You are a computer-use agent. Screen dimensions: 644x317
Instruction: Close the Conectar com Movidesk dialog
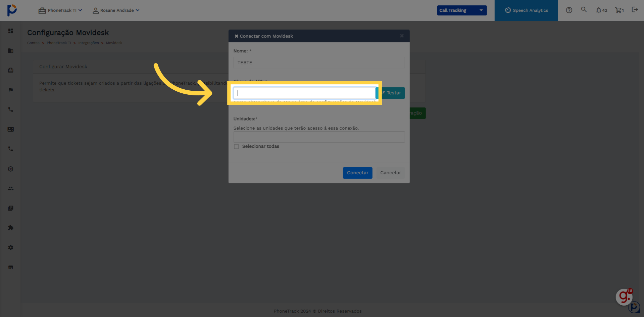click(402, 36)
